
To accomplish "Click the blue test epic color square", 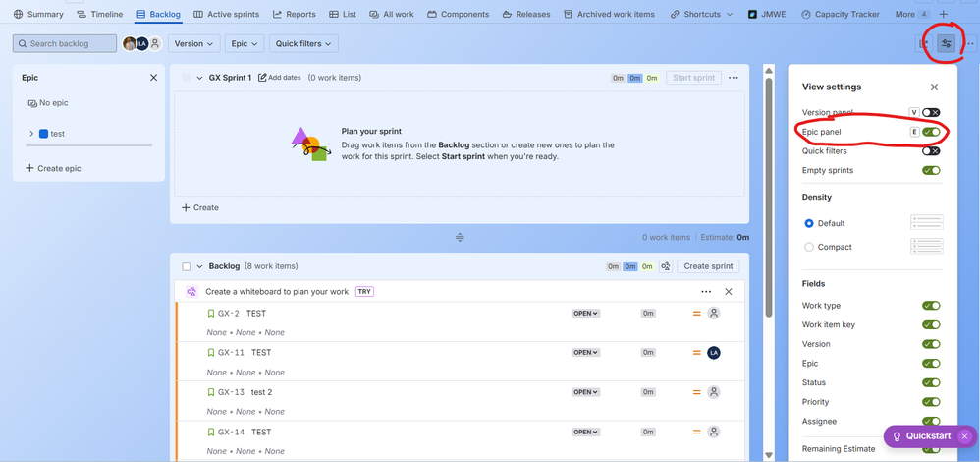I will tap(44, 134).
